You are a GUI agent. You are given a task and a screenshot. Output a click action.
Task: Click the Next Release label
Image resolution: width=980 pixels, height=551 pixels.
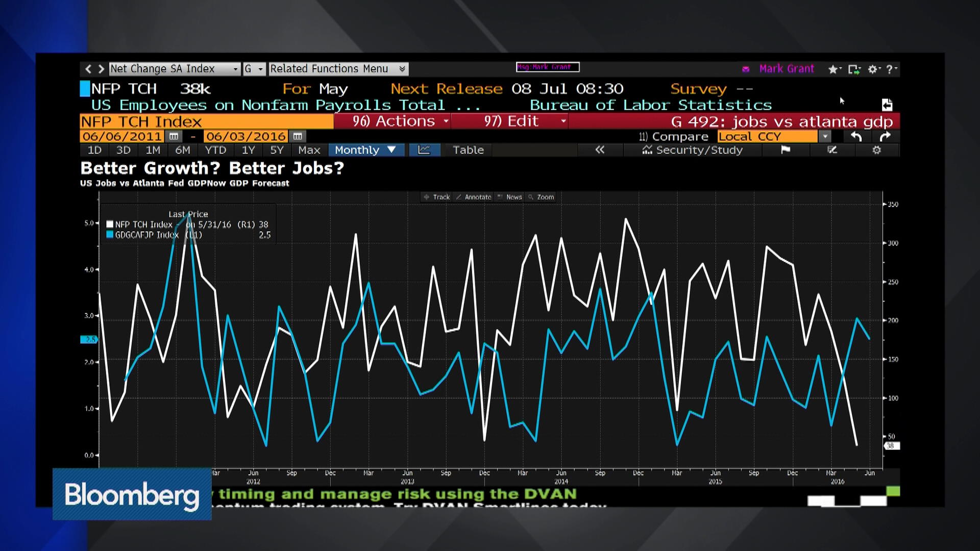tap(447, 89)
